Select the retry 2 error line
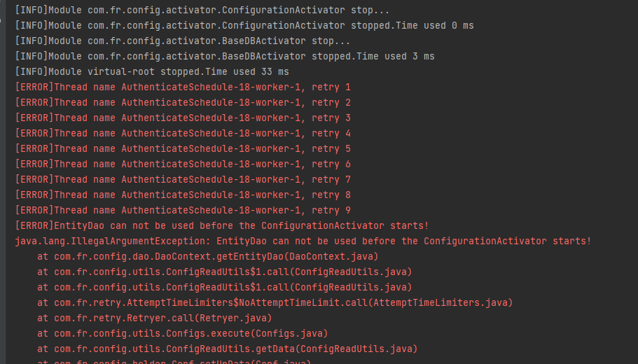The height and width of the screenshot is (364, 638). click(x=183, y=103)
